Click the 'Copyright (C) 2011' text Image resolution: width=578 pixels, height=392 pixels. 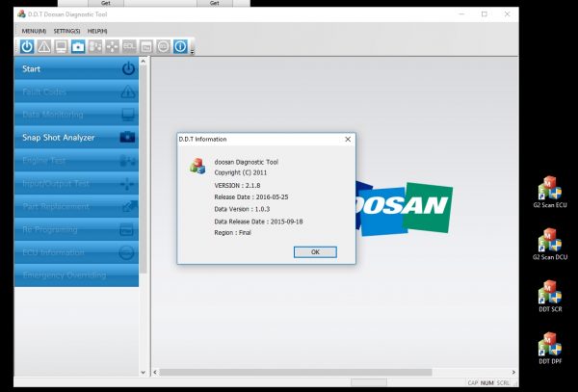240,172
